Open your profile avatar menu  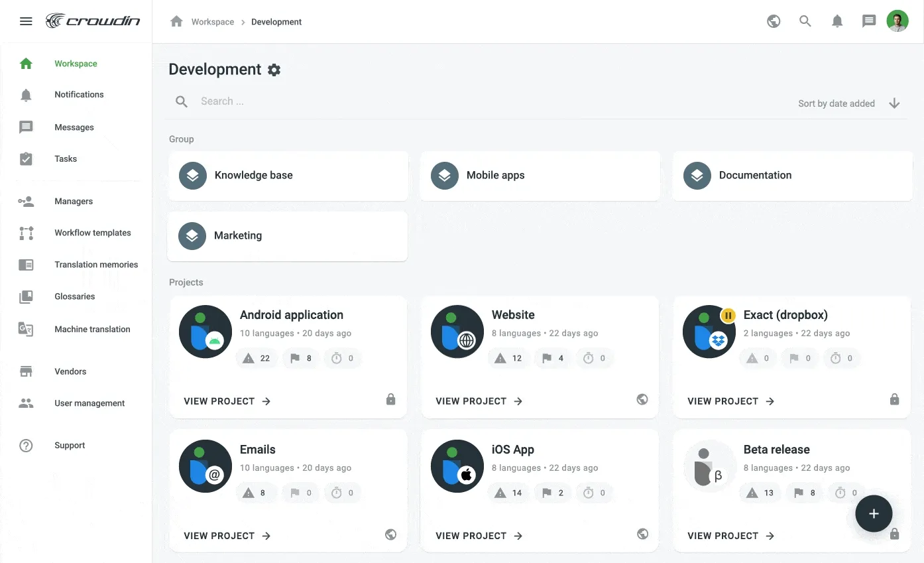(897, 21)
